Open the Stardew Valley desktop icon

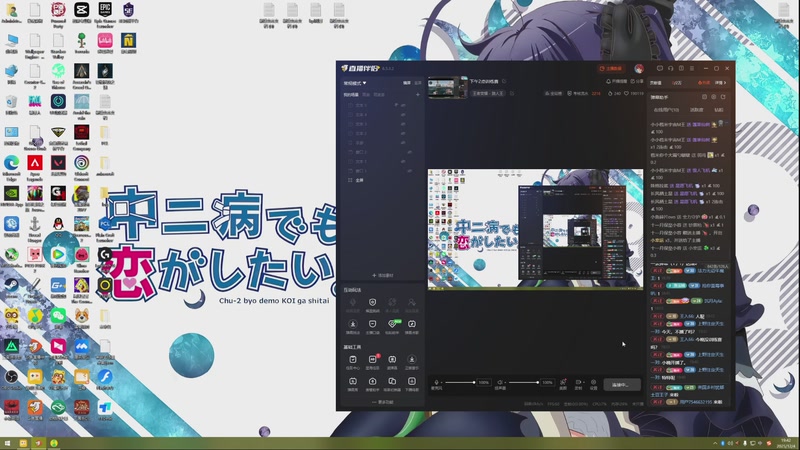[58, 45]
